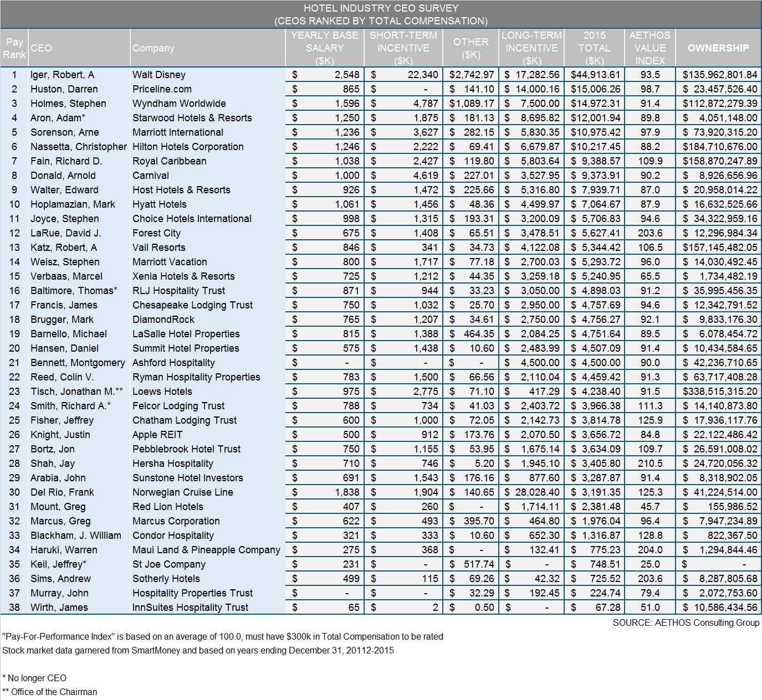Click the SHORT-TERM INCENTIVE column header

(401, 48)
